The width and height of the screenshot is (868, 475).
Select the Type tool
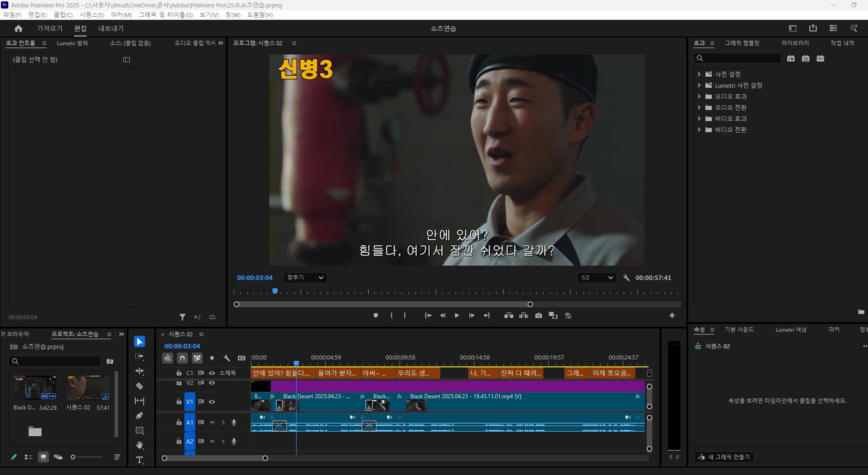coord(140,460)
